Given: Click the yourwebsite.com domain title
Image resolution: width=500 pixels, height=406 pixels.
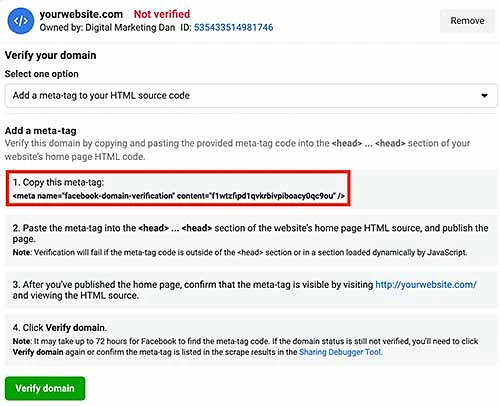Looking at the screenshot, I should click(81, 14).
